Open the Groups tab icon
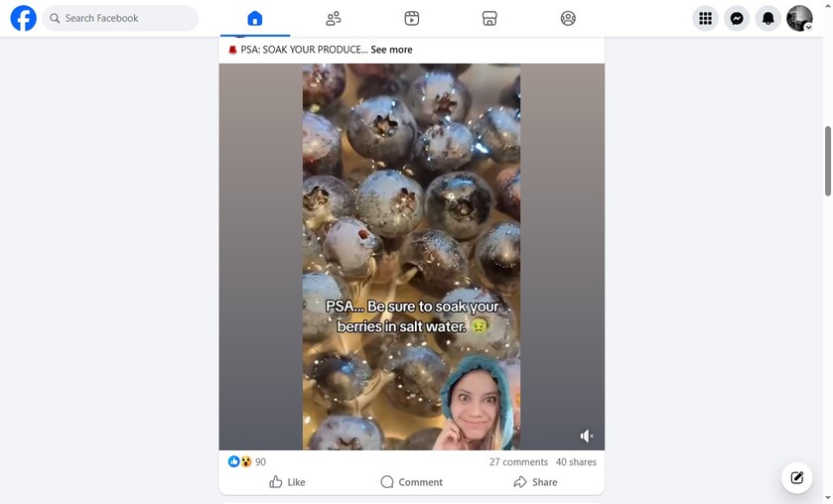 [568, 19]
